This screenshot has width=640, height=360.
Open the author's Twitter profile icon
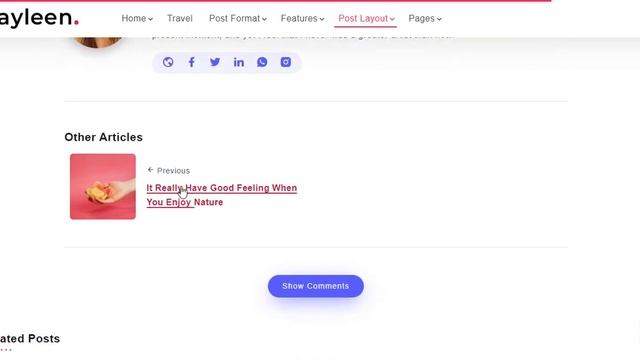click(215, 62)
